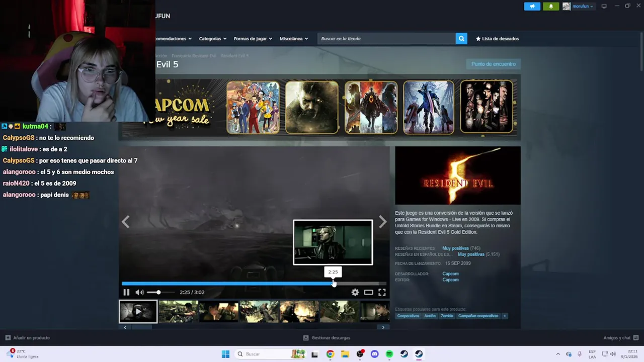Viewport: 644px width, 362px height.
Task: Move the thumbnail strip left with its arrow
Action: [125, 327]
